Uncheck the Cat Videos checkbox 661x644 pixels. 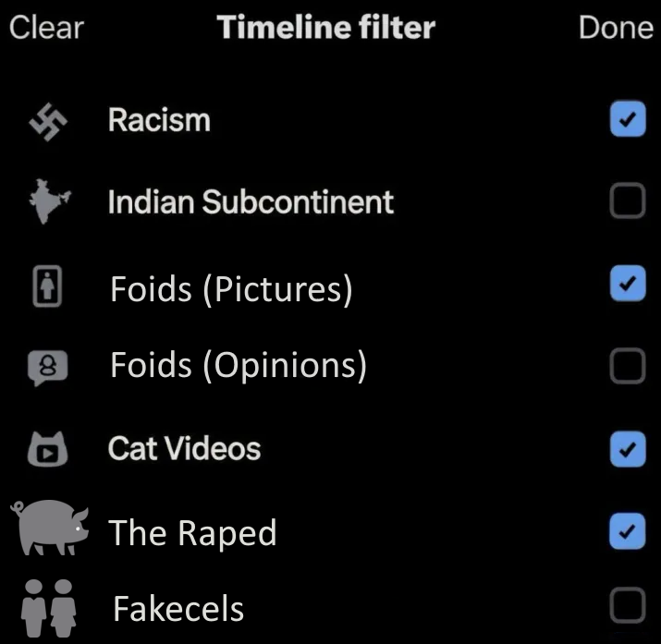coord(628,449)
